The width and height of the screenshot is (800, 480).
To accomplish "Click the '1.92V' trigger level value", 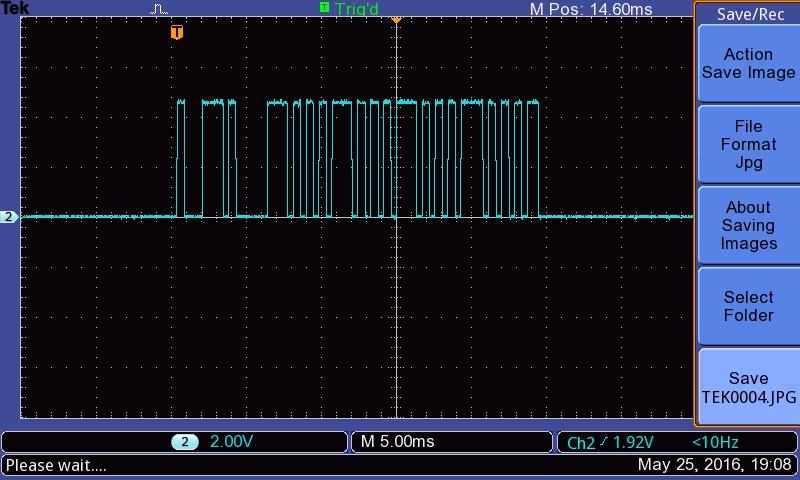I will tap(632, 442).
